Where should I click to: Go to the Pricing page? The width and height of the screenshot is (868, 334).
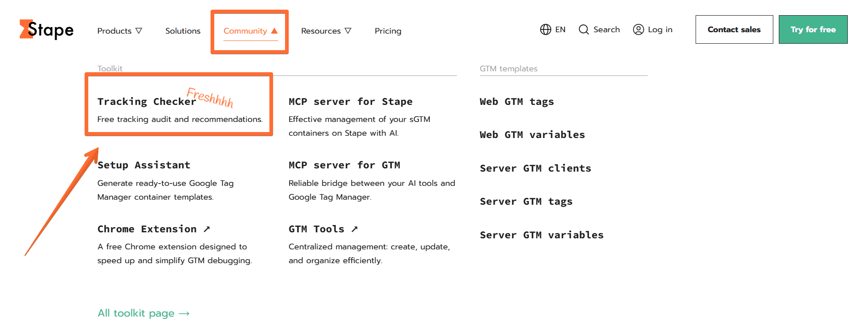point(388,31)
